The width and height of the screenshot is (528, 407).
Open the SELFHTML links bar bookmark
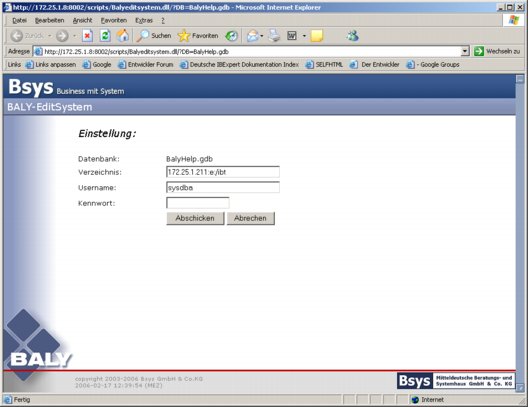(324, 65)
